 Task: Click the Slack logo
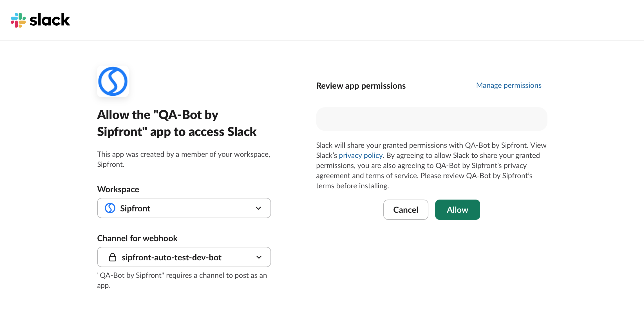(40, 20)
